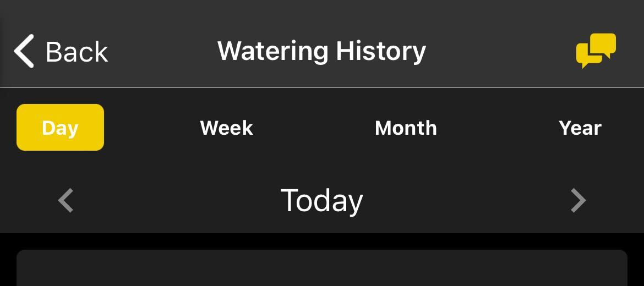
Task: Open feedback messages via speech bubbles
Action: click(596, 51)
